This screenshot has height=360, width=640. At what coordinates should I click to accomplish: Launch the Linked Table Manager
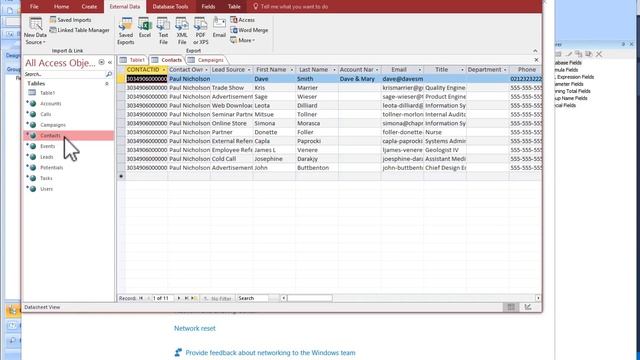coord(79,30)
